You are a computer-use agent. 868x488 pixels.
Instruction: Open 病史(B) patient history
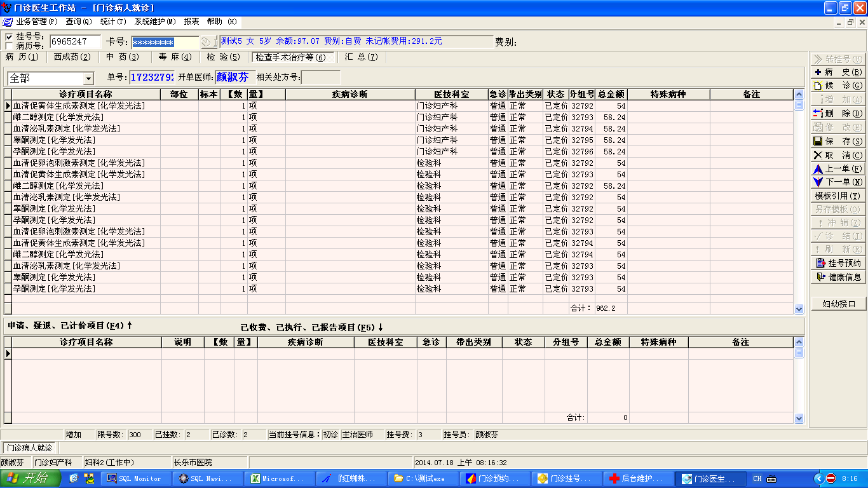[838, 72]
